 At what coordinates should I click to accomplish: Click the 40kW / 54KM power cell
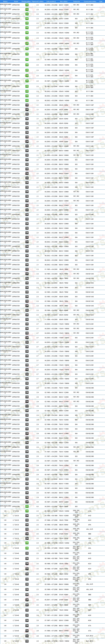(64, 506)
